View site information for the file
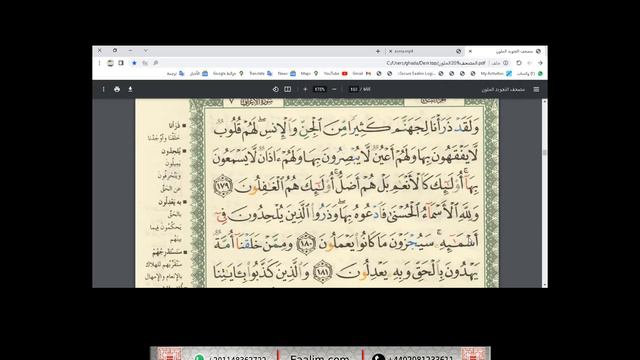Image resolution: width=640 pixels, height=360 pixels. pos(506,63)
